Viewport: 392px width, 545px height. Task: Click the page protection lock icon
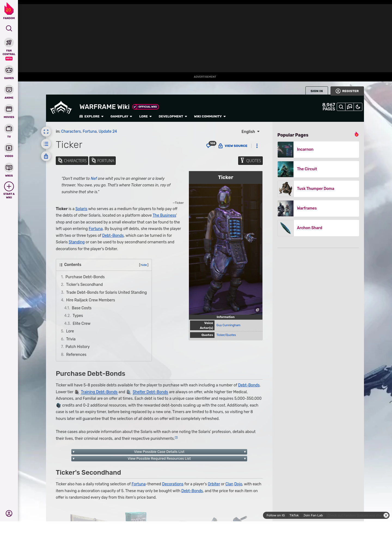[x=46, y=156]
